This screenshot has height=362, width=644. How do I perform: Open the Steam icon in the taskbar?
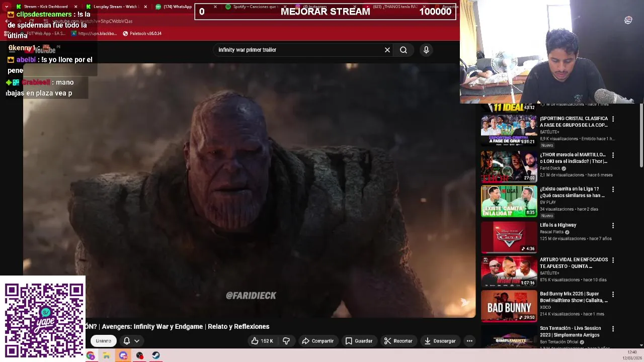pyautogui.click(x=156, y=355)
